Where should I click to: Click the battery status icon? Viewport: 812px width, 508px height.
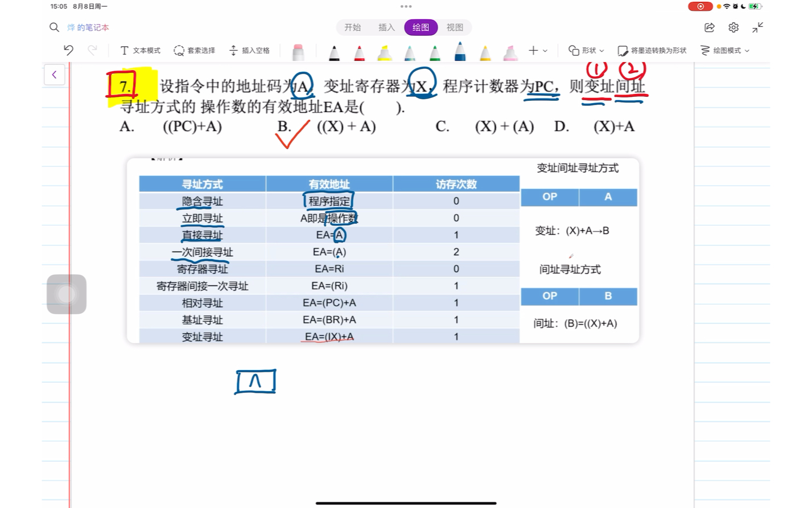(755, 6)
